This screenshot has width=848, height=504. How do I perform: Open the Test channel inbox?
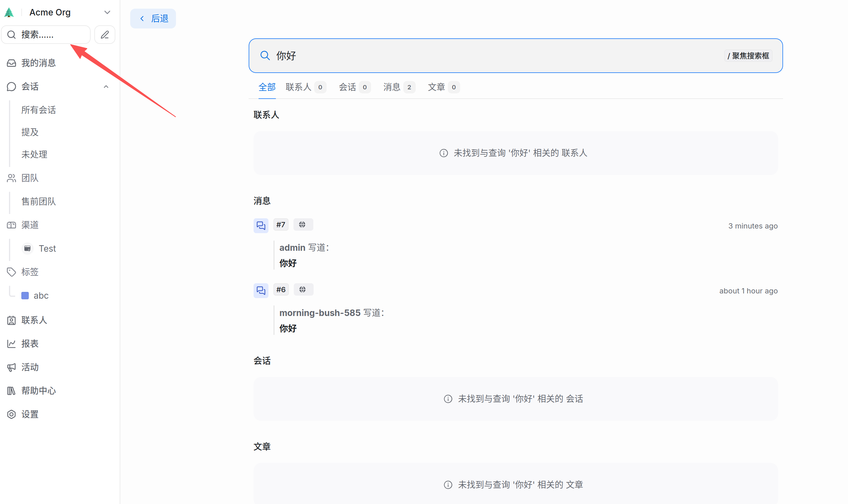47,249
